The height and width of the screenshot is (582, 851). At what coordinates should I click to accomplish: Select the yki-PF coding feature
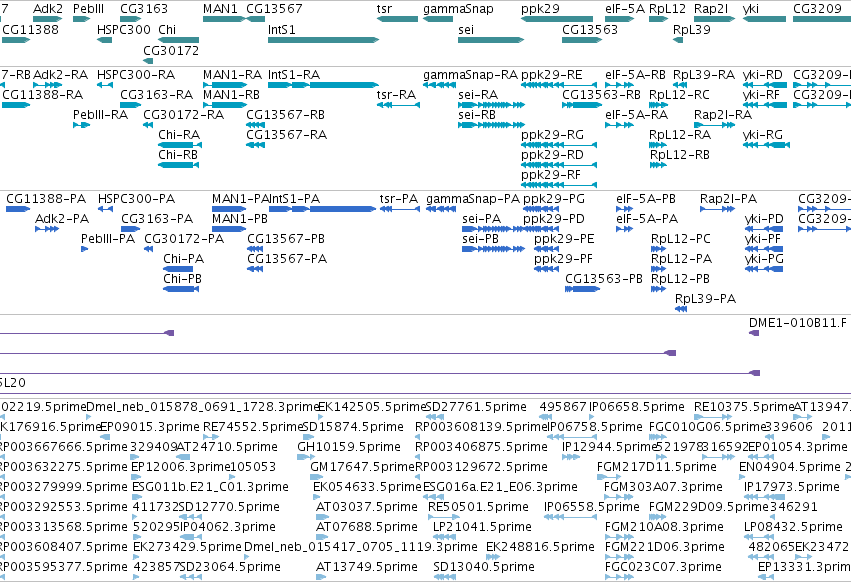pos(764,249)
